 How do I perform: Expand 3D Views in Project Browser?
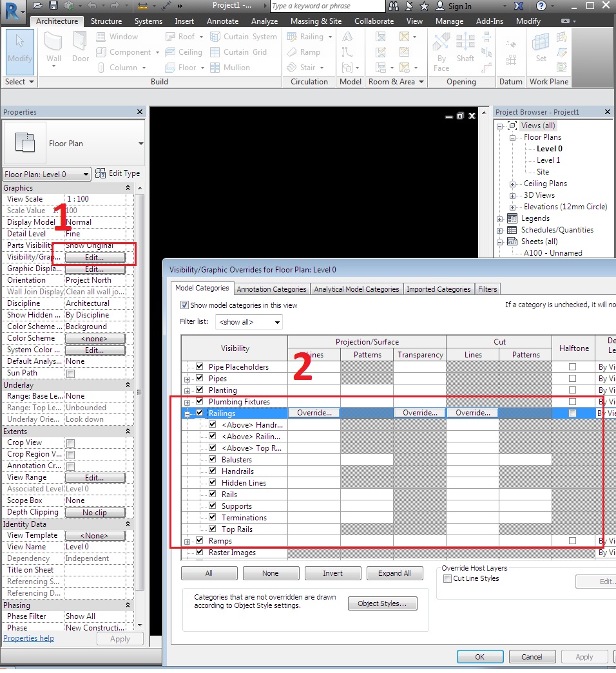[x=512, y=196]
